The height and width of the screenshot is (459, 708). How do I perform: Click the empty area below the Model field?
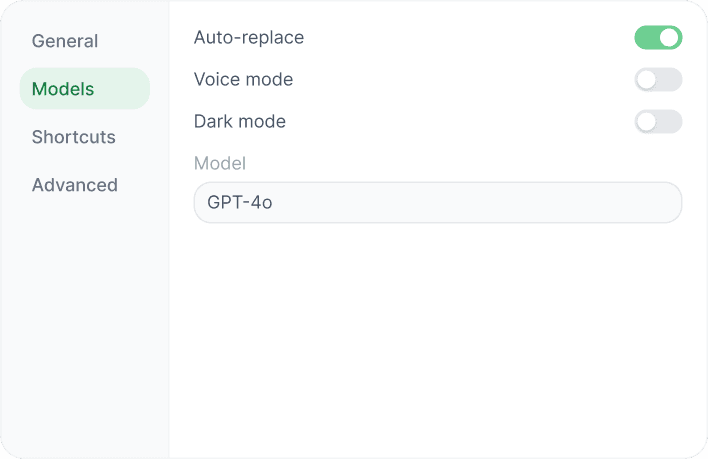tap(437, 330)
